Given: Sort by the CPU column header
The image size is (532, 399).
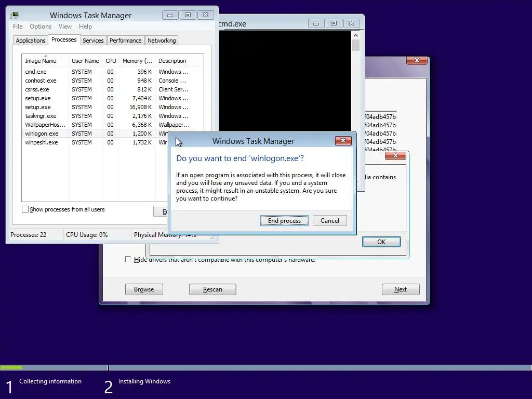Looking at the screenshot, I should click(x=111, y=61).
